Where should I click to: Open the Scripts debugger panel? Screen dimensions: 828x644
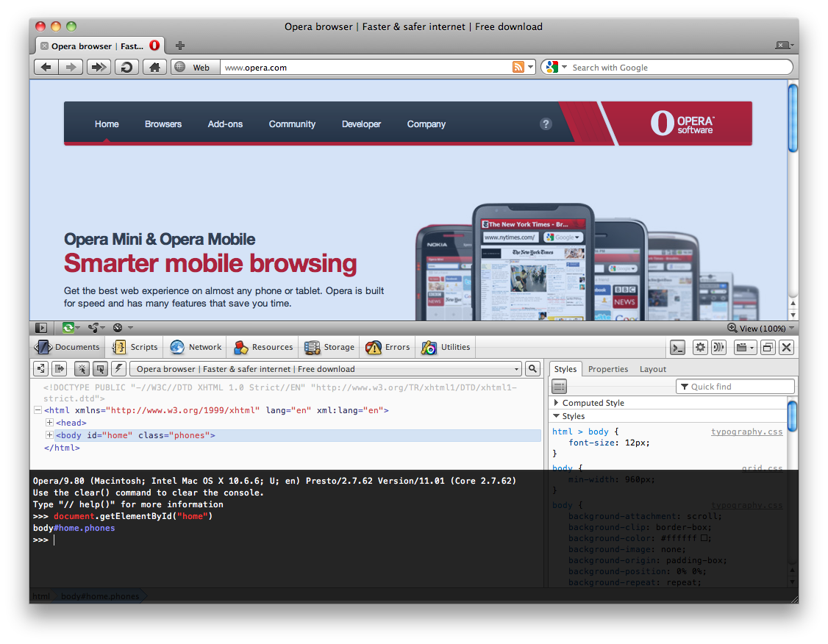click(x=135, y=347)
